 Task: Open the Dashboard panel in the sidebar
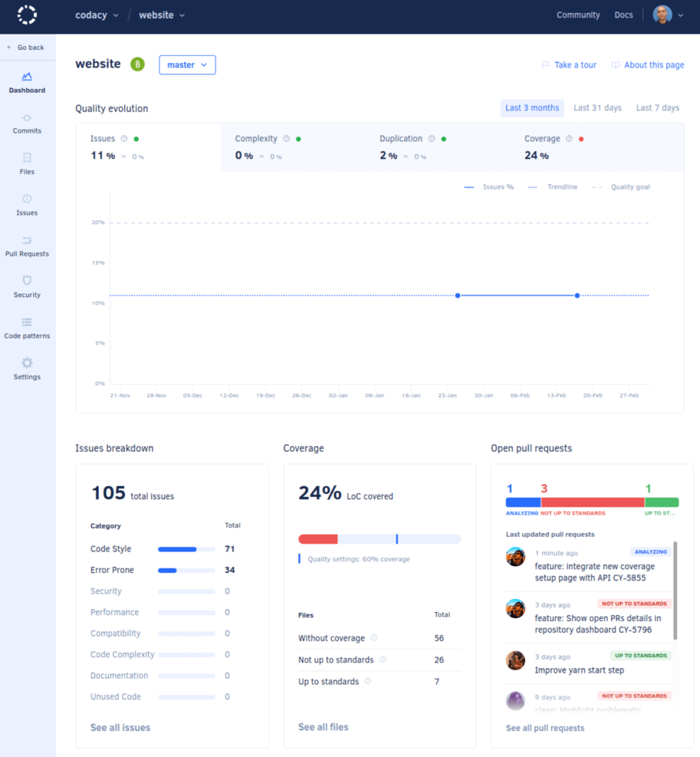[x=27, y=82]
